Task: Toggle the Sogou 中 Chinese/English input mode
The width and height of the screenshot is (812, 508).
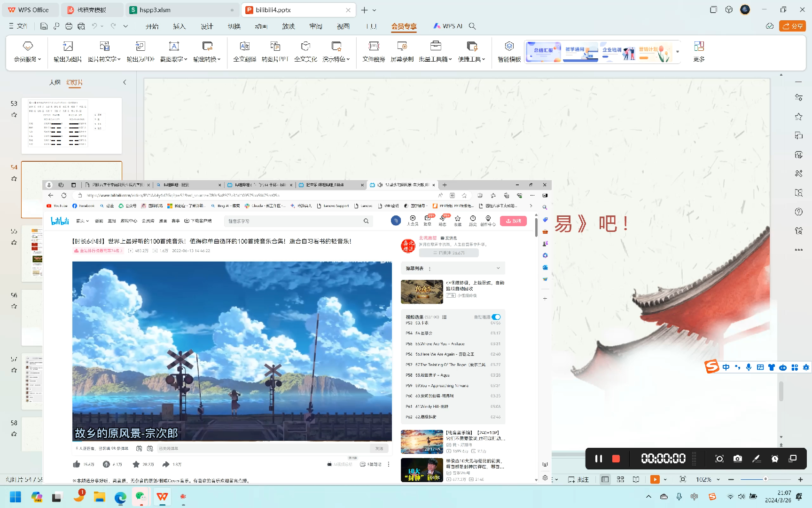Action: point(726,367)
